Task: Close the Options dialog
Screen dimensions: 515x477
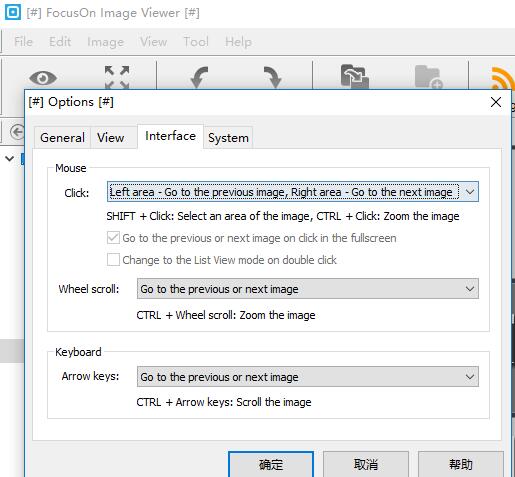Action: [x=496, y=102]
